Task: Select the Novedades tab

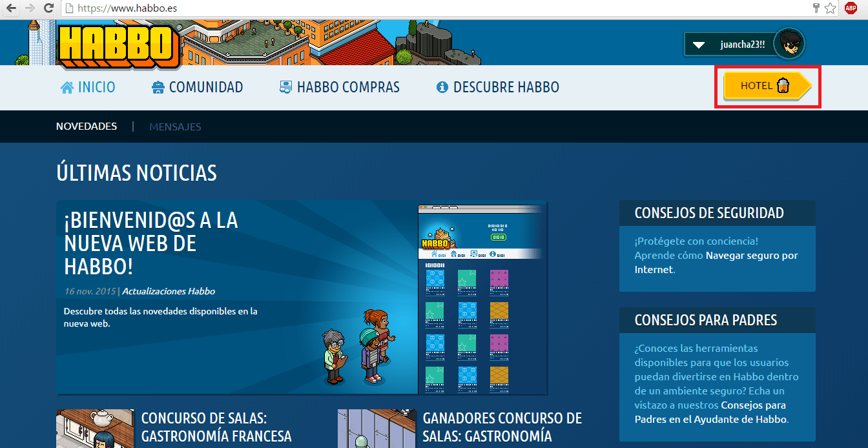Action: coord(87,127)
